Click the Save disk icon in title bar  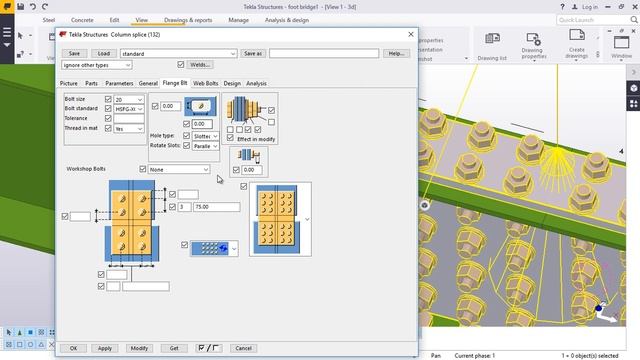[20, 7]
